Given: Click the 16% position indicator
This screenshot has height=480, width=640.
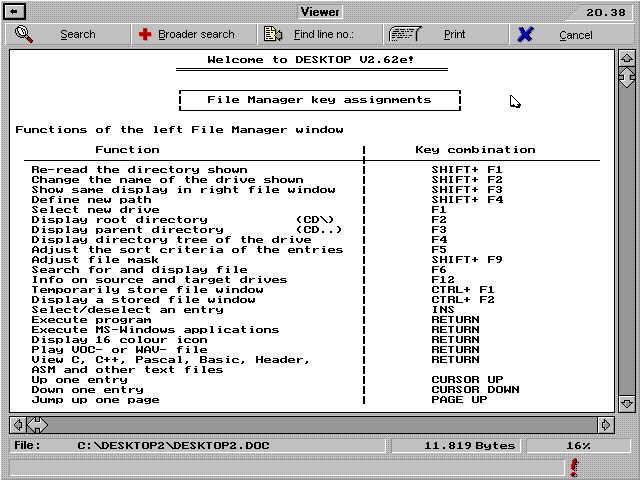Looking at the screenshot, I should [x=578, y=445].
